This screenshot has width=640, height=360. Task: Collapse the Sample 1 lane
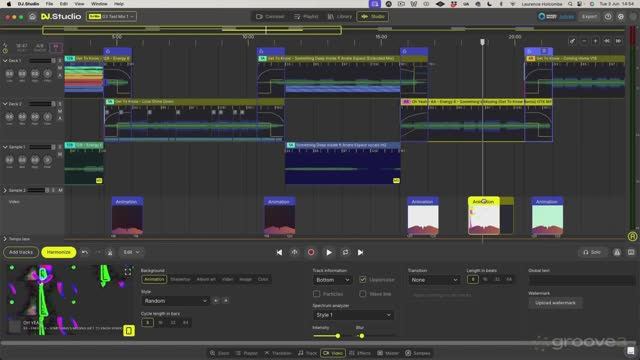[x=5, y=147]
